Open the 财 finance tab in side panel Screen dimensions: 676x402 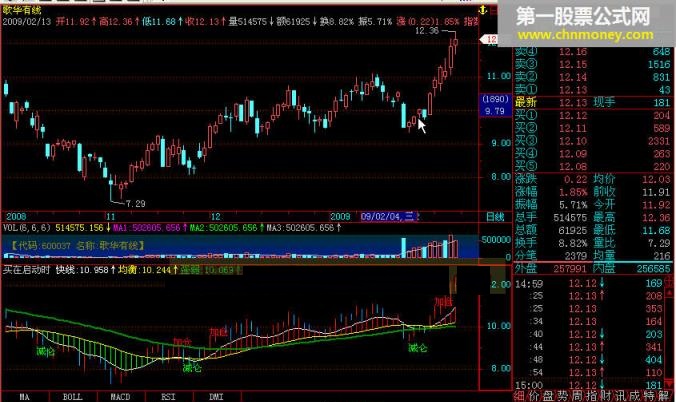[606, 396]
